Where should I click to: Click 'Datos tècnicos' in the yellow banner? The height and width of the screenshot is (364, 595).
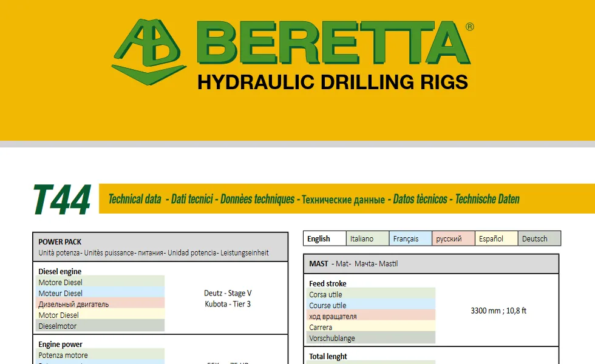[420, 199]
